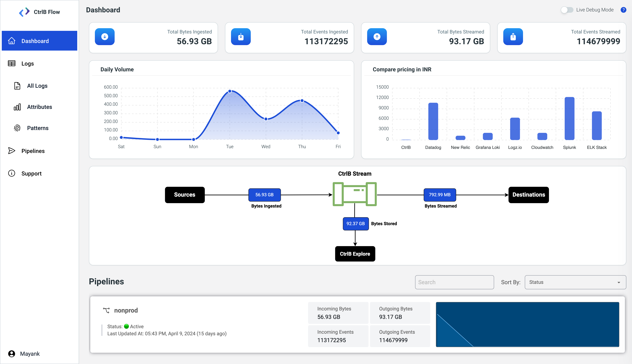Viewport: 632px width, 364px height.
Task: Click the Tue data point on Daily Volume
Action: tap(230, 91)
